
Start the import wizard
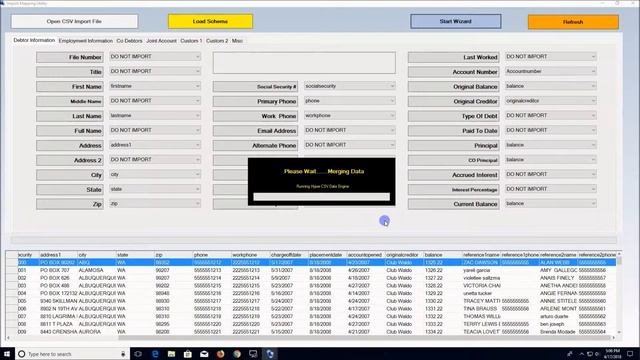click(456, 22)
